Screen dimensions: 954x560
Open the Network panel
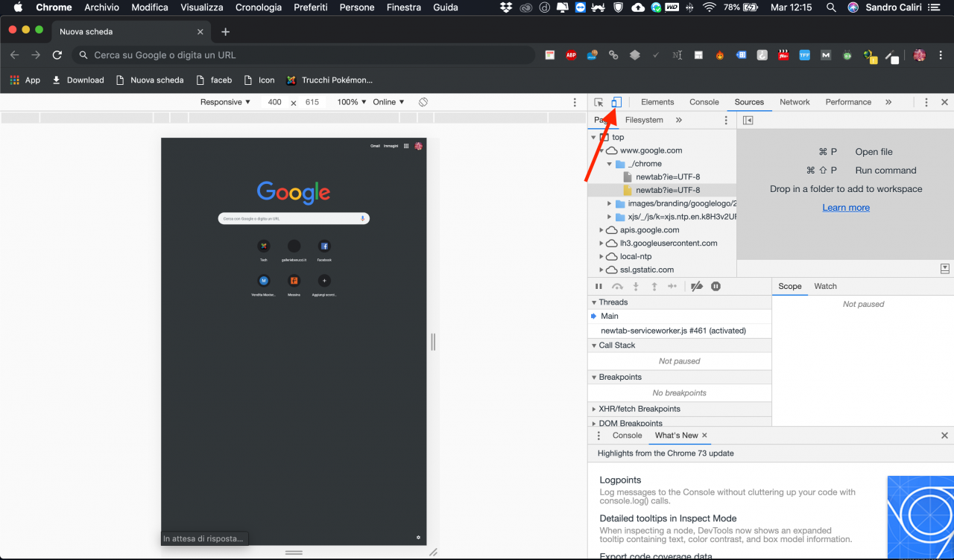tap(795, 102)
